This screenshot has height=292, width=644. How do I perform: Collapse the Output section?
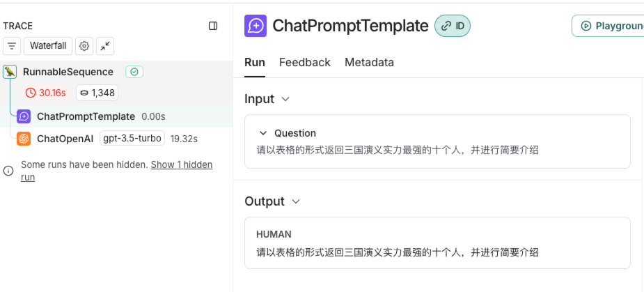click(x=295, y=201)
